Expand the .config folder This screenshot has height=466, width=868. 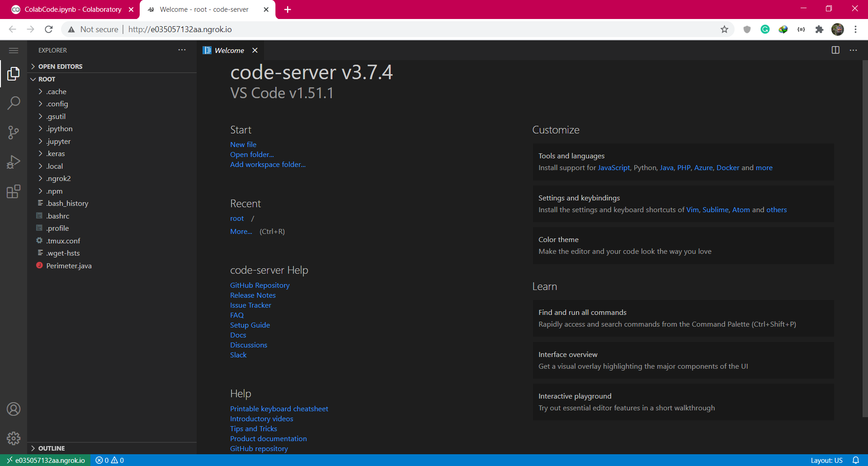pyautogui.click(x=57, y=104)
